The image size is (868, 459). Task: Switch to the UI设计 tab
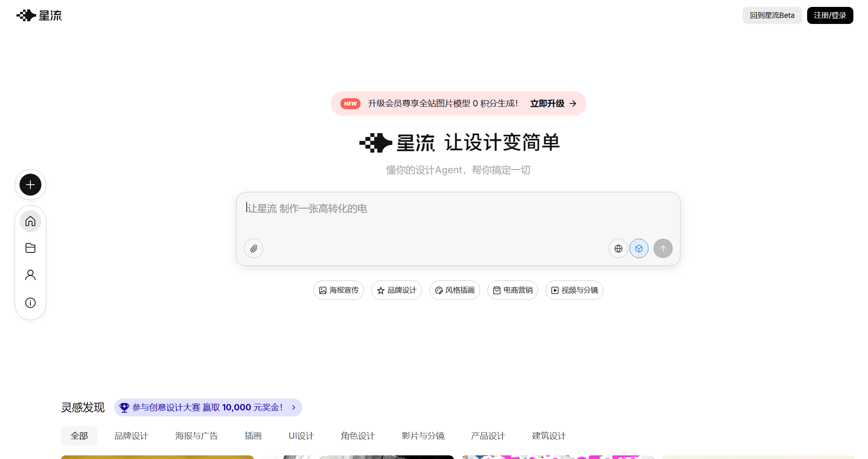coord(301,435)
